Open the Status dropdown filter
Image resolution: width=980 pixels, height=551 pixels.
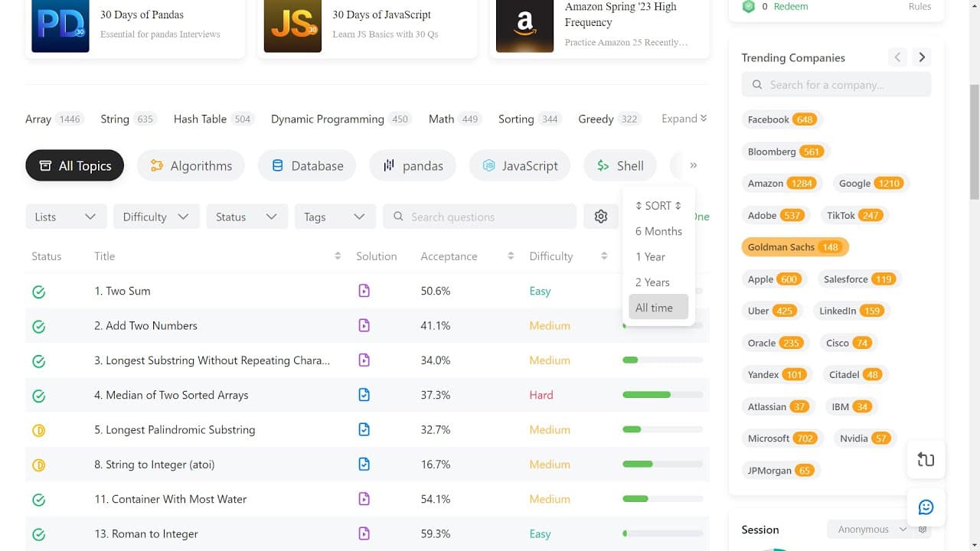(247, 217)
